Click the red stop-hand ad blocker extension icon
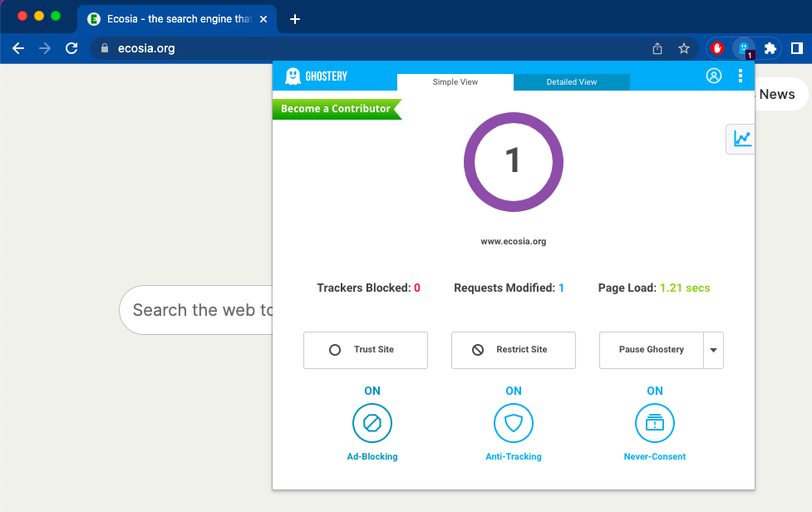Screen dimensions: 812x512 coord(717,48)
